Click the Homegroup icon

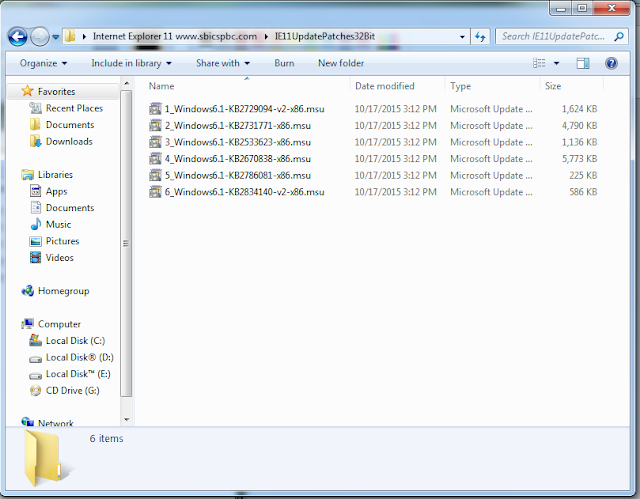click(x=27, y=291)
